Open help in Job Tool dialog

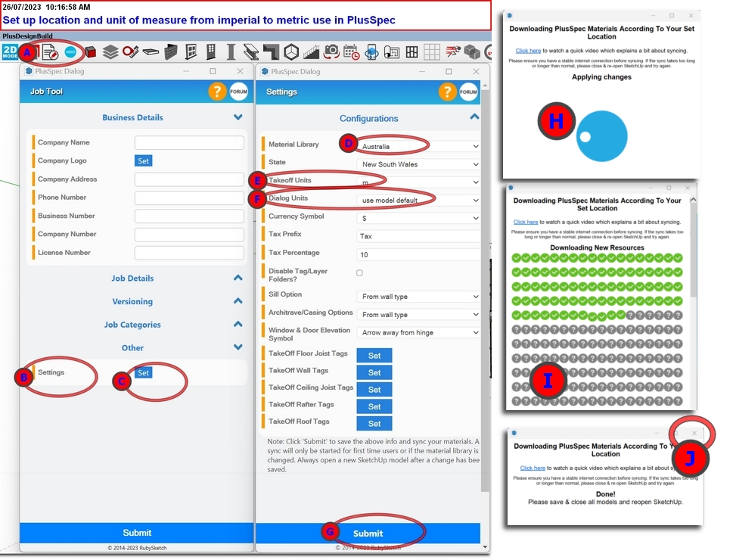217,92
